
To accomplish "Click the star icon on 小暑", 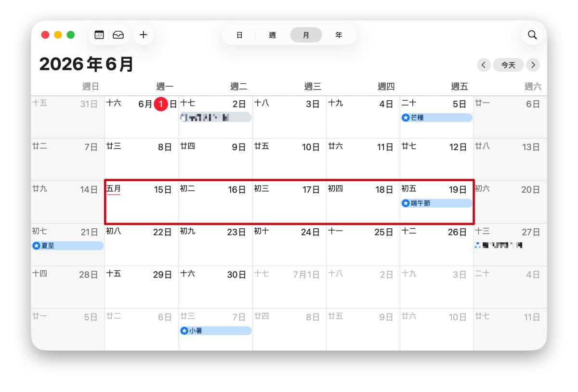I will tap(184, 331).
